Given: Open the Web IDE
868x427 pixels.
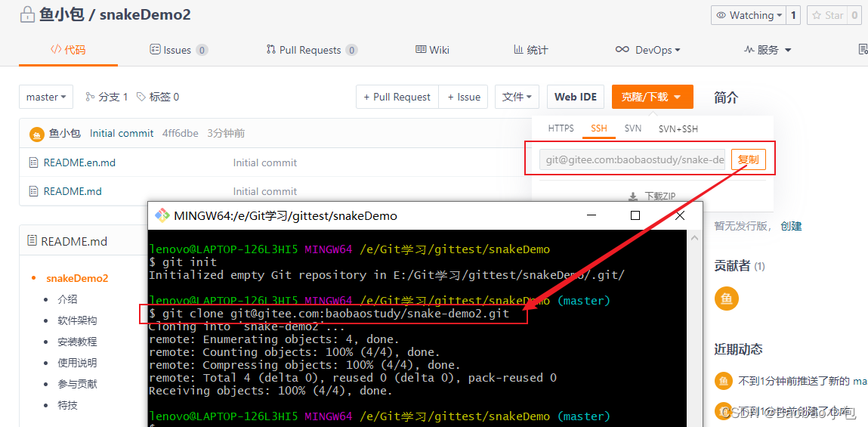Looking at the screenshot, I should click(x=575, y=97).
